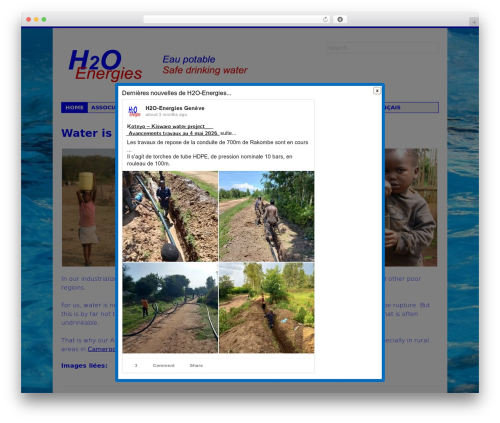The width and height of the screenshot is (500, 423).
Task: Open photo of pipe laid in trench
Action: click(x=170, y=216)
